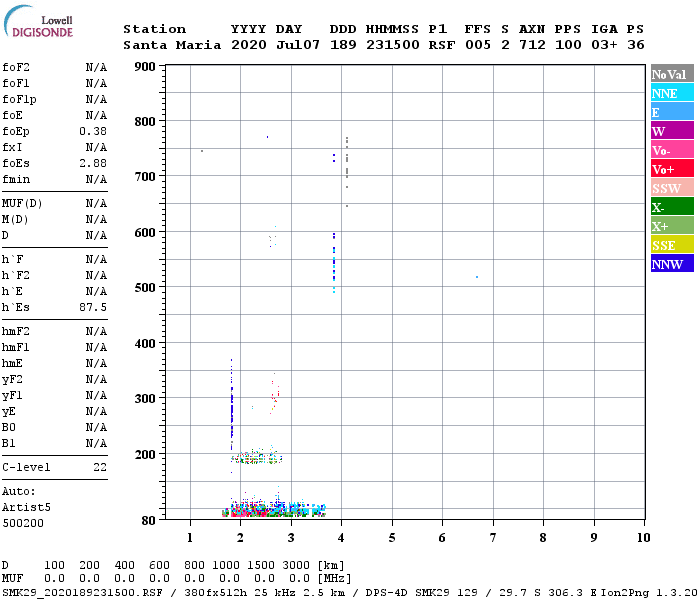Click the yF2 parameter label
The image size is (700, 600).
[12, 379]
